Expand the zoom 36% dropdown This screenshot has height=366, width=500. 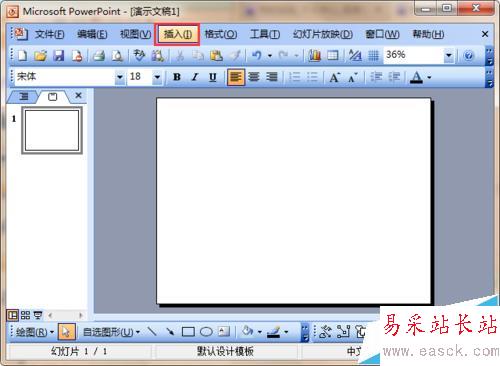pyautogui.click(x=449, y=55)
